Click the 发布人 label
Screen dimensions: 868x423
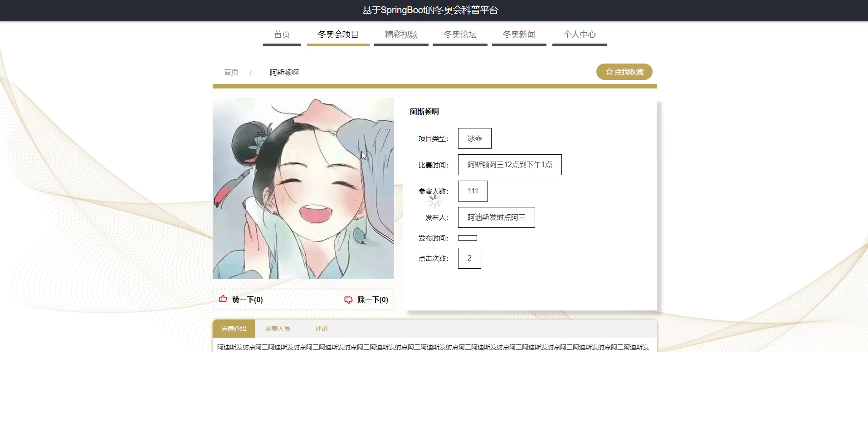(437, 217)
